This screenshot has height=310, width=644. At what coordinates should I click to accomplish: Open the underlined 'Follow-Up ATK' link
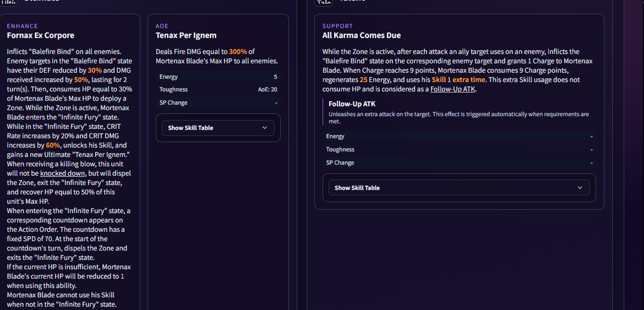452,89
